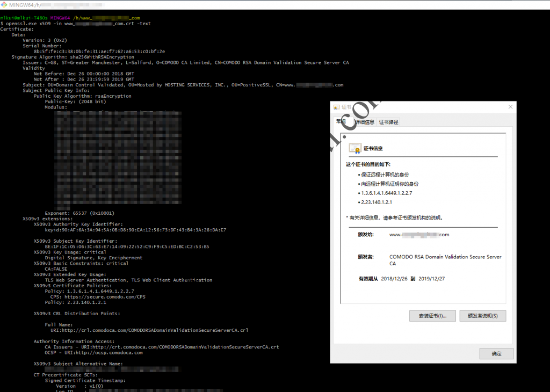
Task: Click the 证书信息 certificate badge icon
Action: [x=355, y=149]
